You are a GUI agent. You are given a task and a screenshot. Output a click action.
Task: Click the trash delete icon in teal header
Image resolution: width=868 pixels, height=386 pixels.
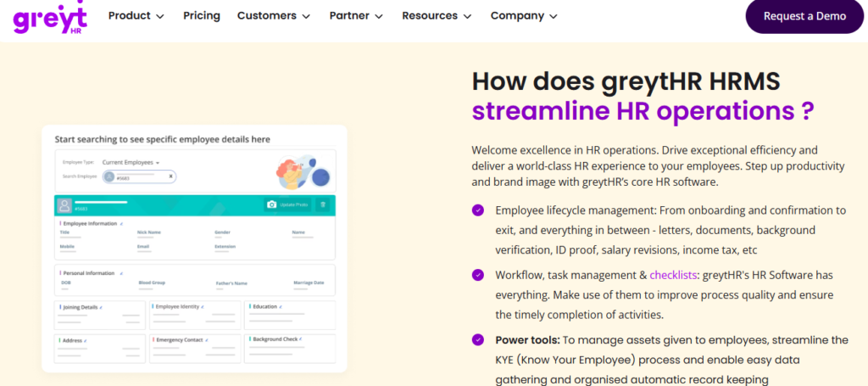(x=323, y=205)
